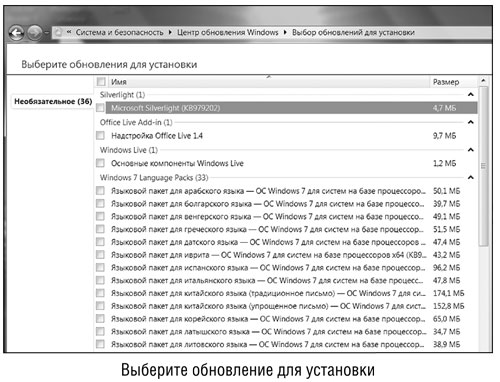Click the breadcrumb arrow after Система и безопасность

[170, 32]
